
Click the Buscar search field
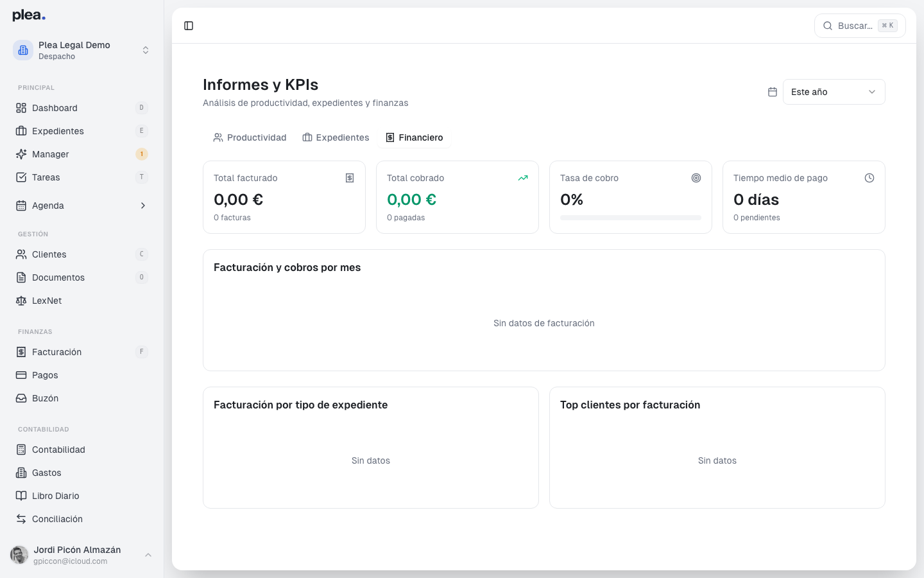tap(860, 26)
